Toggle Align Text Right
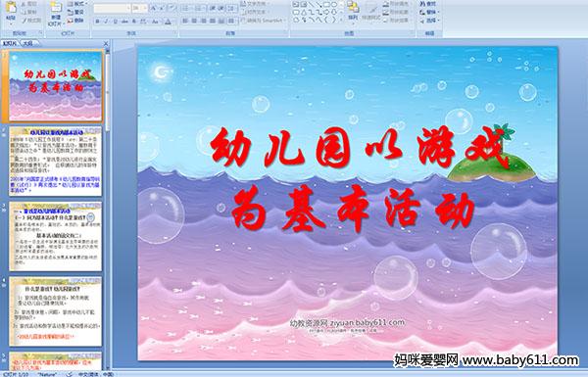This screenshot has width=588, height=377. [203, 21]
